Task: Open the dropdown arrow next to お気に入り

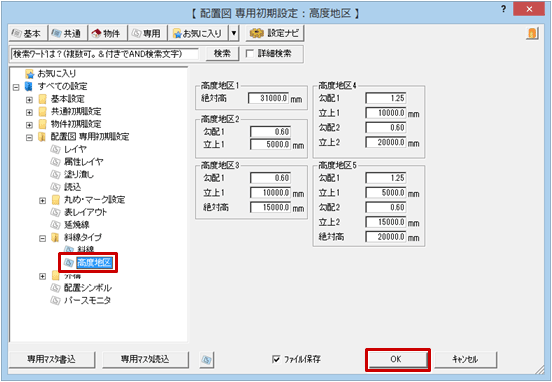Action: pos(234,33)
